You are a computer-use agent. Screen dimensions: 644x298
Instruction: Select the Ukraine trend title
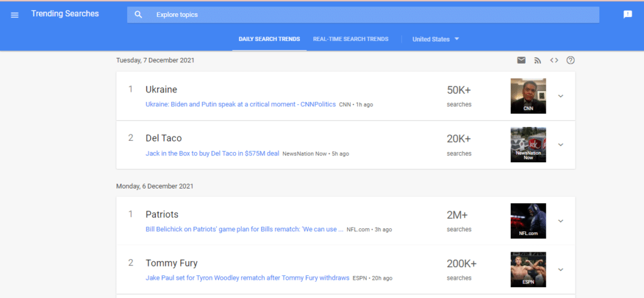(162, 89)
